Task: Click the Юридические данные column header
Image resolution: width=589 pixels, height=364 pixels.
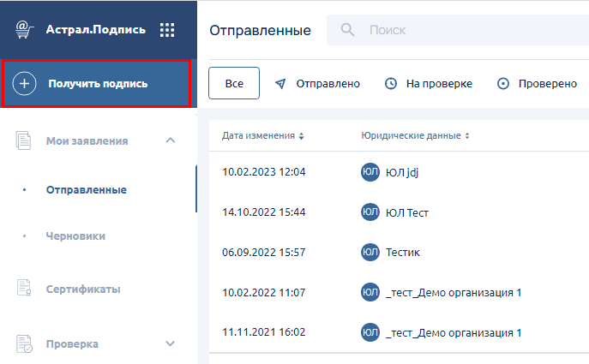Action: point(411,135)
